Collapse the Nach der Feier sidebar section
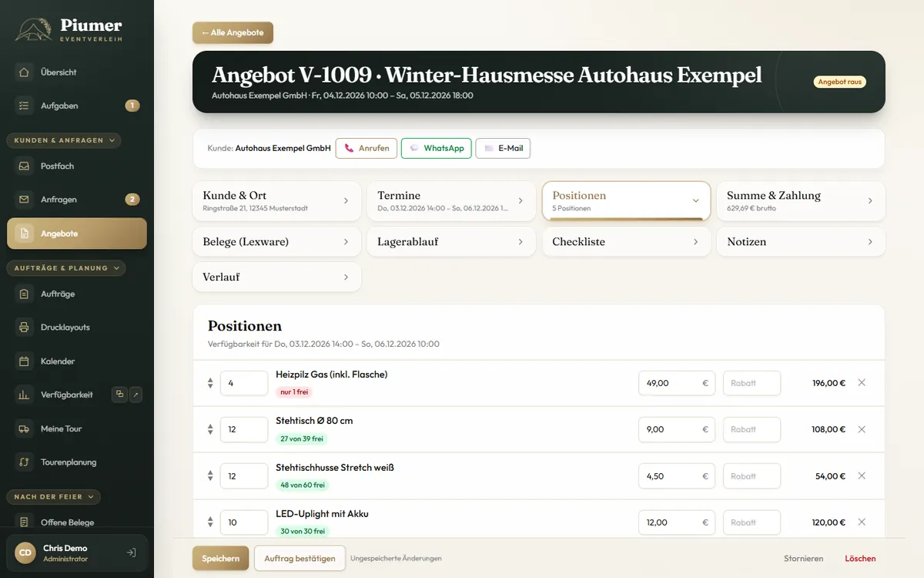 tap(53, 497)
